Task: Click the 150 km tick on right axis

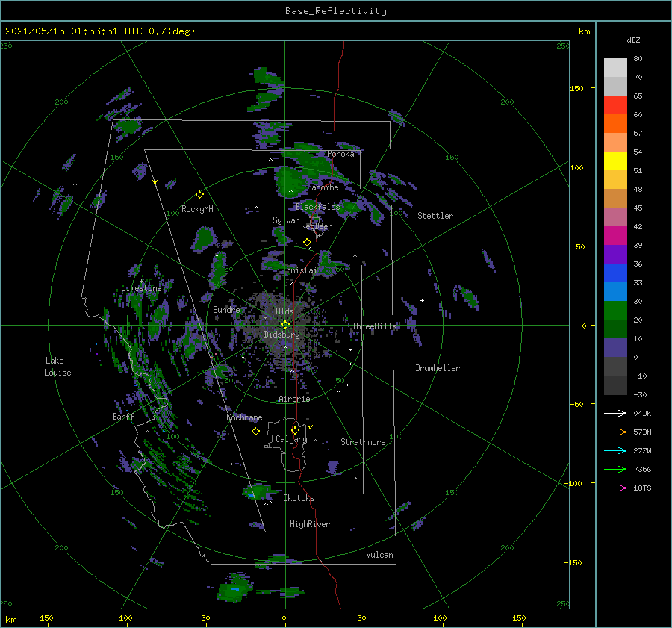Action: (576, 88)
